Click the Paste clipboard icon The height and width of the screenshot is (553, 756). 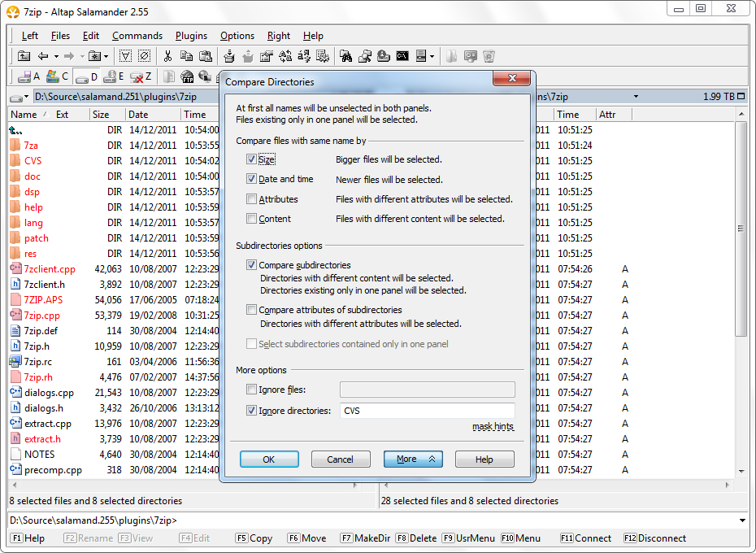pyautogui.click(x=206, y=56)
